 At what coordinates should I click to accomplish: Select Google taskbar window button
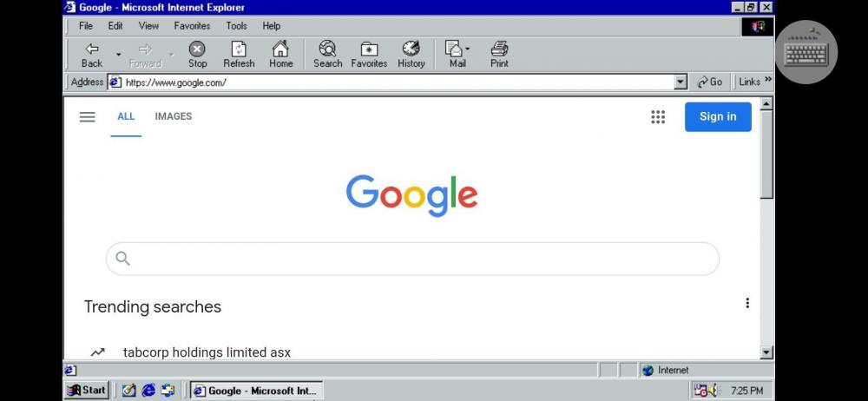click(256, 391)
